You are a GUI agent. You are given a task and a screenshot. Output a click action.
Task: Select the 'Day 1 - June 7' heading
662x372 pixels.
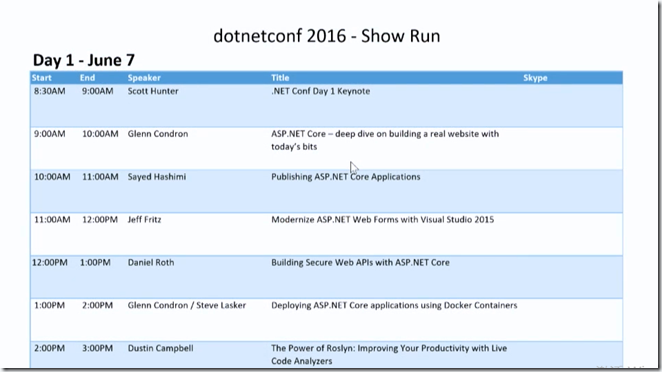pos(84,60)
